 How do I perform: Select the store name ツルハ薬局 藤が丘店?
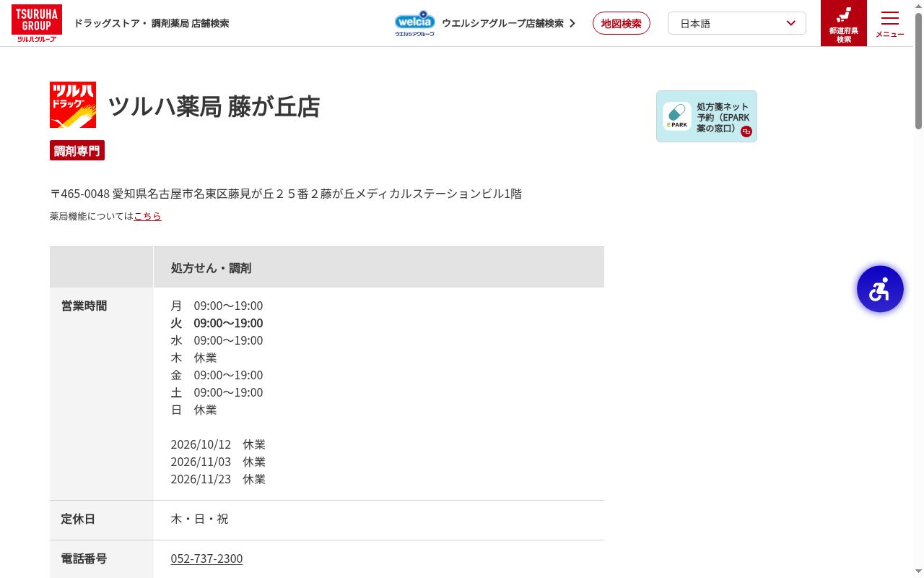click(214, 106)
